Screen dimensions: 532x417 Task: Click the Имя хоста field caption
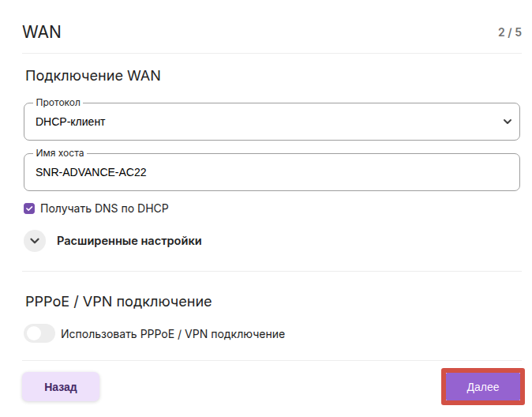tap(60, 153)
